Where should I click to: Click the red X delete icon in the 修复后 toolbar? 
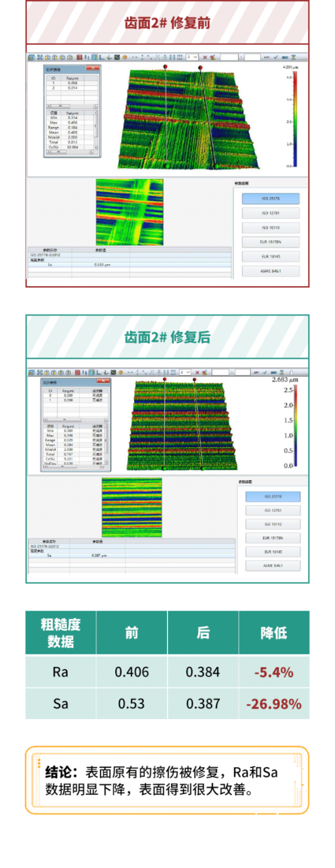pyautogui.click(x=197, y=371)
